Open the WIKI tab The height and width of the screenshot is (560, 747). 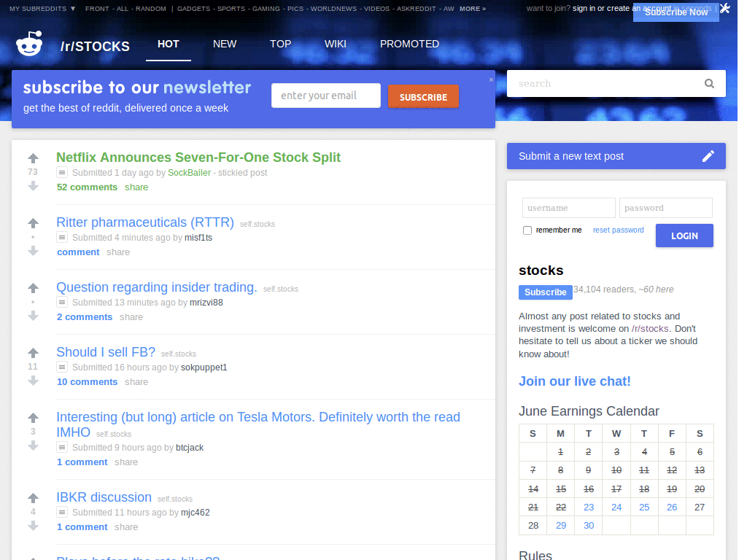pos(336,44)
